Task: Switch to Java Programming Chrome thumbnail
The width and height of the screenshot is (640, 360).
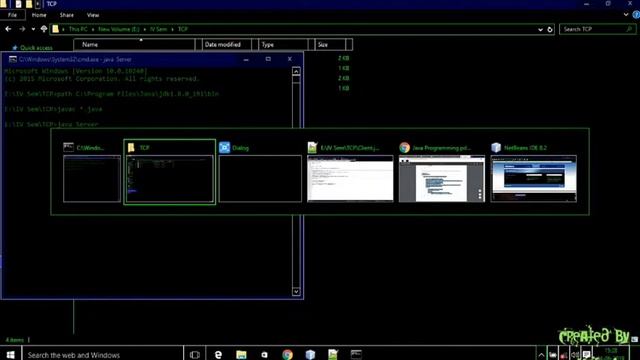Action: [x=442, y=172]
